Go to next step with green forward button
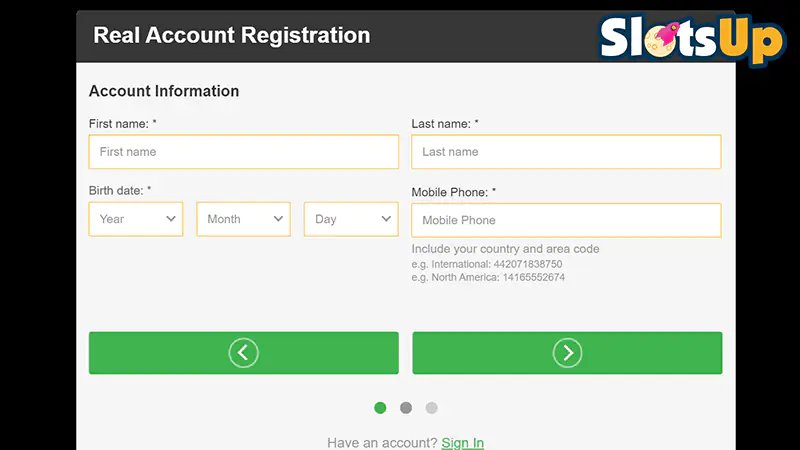 (x=567, y=353)
